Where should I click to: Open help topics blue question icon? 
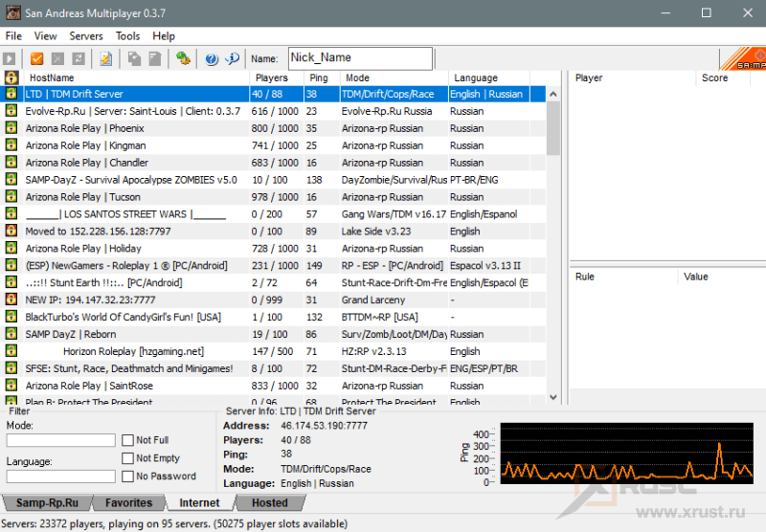[212, 59]
